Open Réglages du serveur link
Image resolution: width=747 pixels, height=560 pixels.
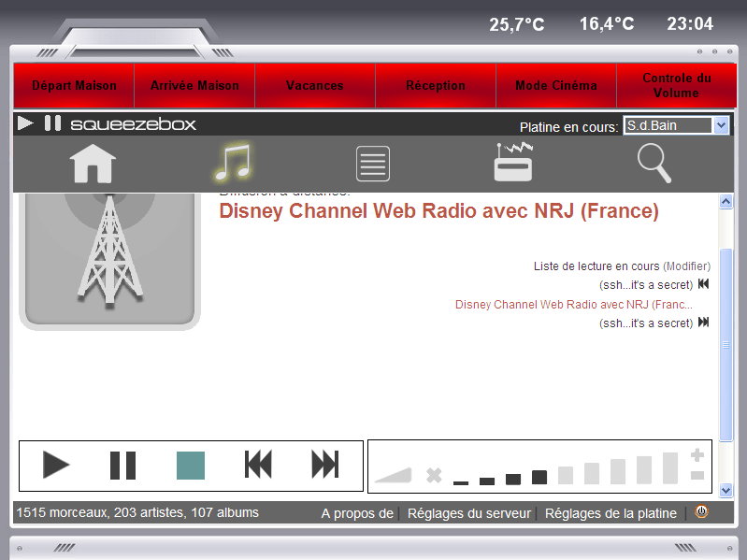(x=469, y=513)
